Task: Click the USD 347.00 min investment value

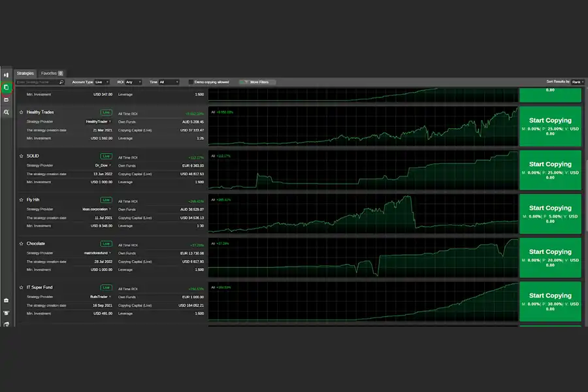Action: [x=103, y=95]
